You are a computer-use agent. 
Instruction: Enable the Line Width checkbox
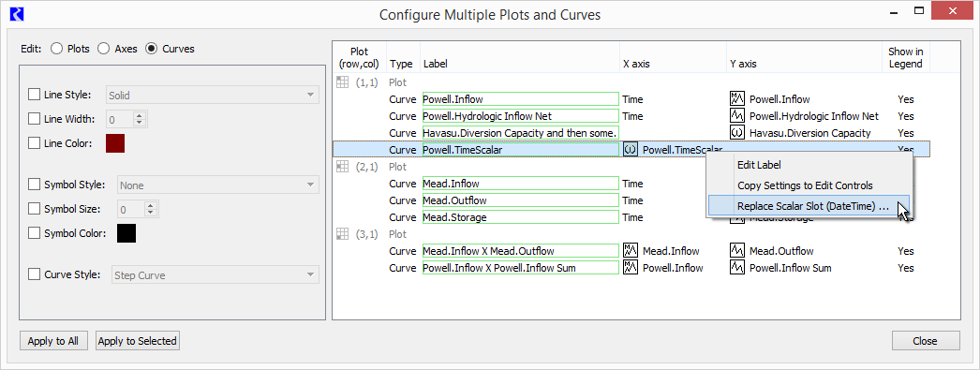coord(35,119)
